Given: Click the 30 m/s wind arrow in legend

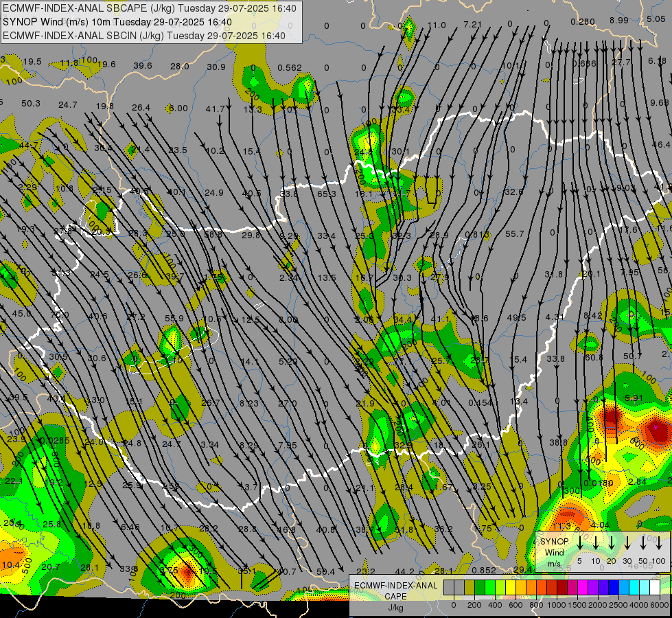Looking at the screenshot, I should click(x=627, y=543).
